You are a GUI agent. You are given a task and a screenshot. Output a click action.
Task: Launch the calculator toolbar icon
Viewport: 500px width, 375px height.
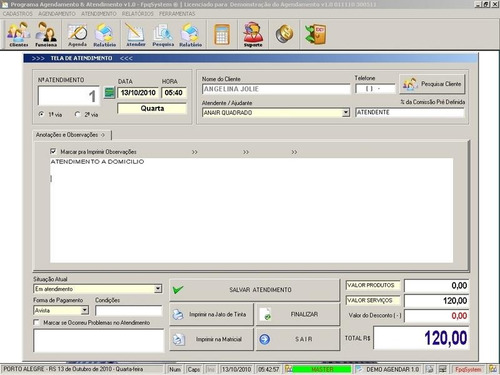(x=222, y=34)
